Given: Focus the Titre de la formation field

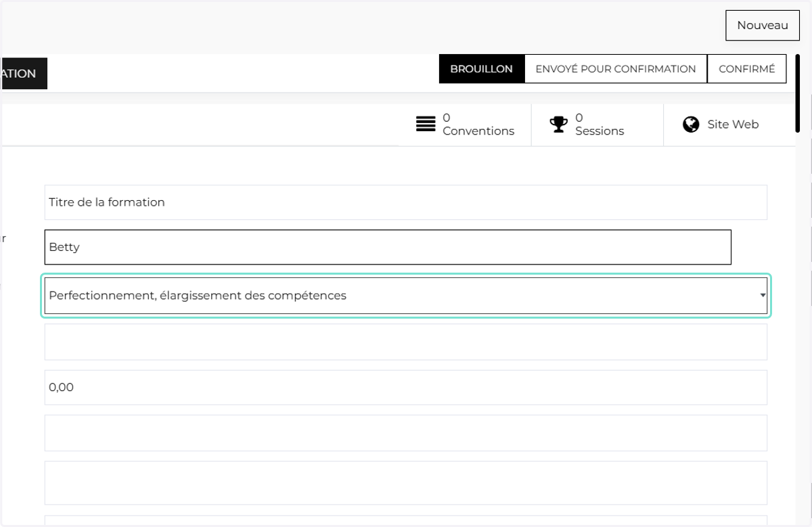Looking at the screenshot, I should pyautogui.click(x=406, y=202).
